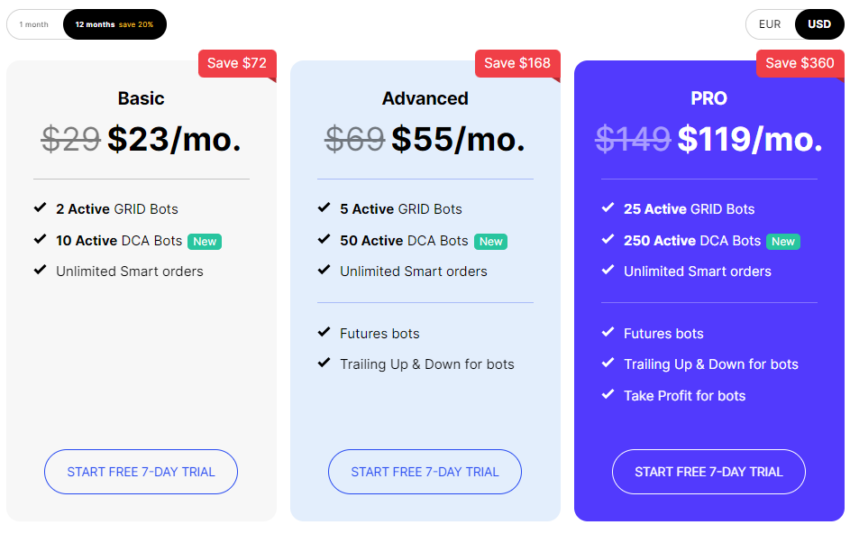
Task: Select the 1 month billing option
Action: pyautogui.click(x=34, y=24)
